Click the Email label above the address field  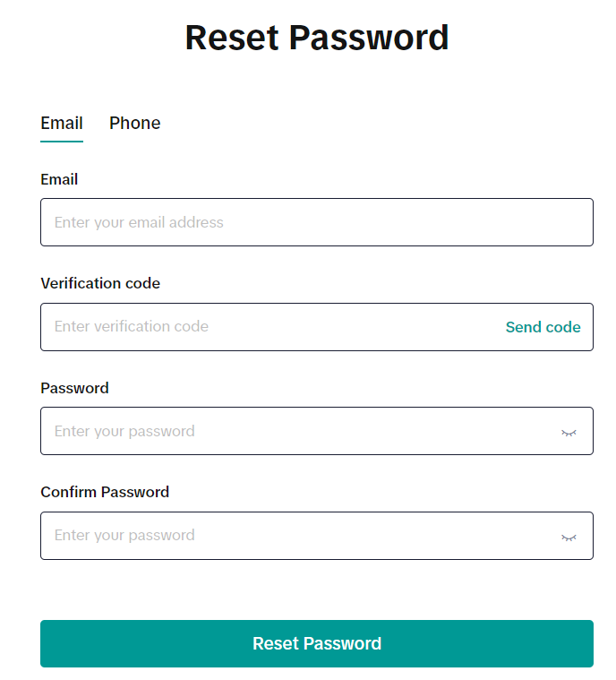click(59, 179)
